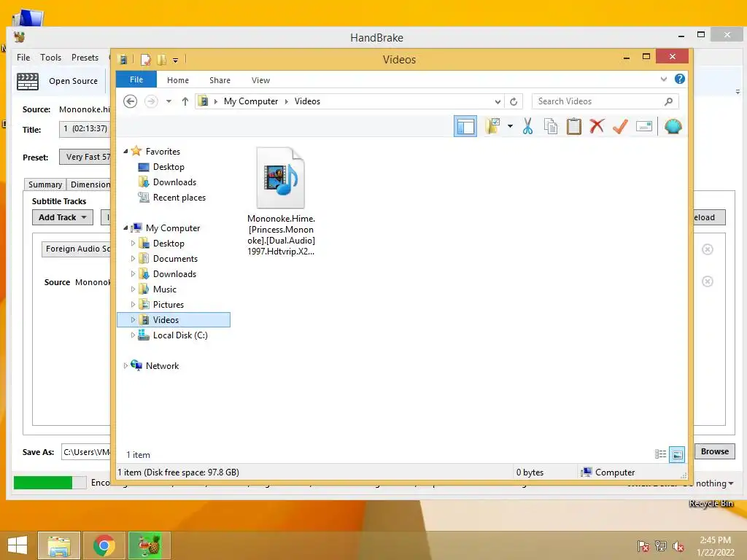Open the Windows Start button
747x560 pixels.
pyautogui.click(x=18, y=545)
